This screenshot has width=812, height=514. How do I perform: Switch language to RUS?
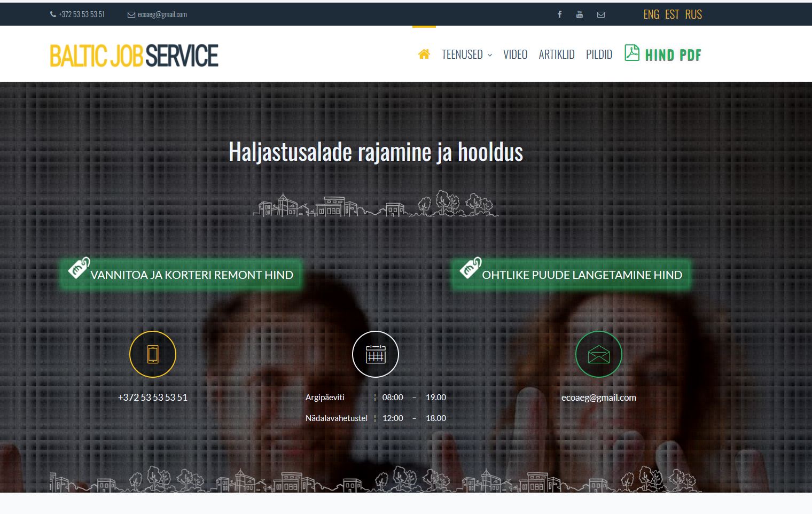(693, 14)
